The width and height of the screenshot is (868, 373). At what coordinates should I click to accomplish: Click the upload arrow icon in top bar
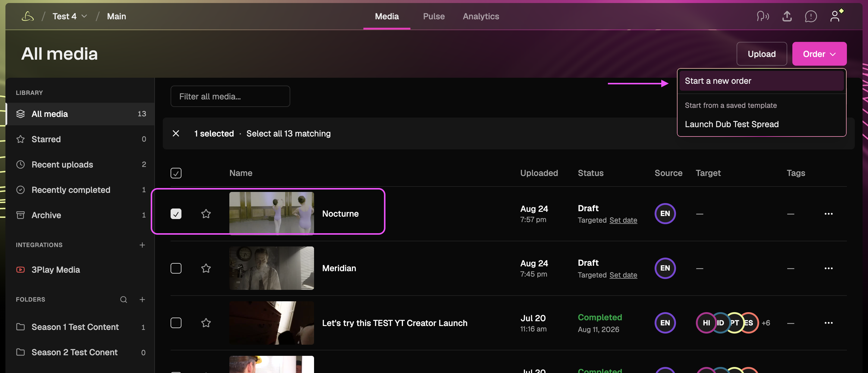tap(787, 16)
